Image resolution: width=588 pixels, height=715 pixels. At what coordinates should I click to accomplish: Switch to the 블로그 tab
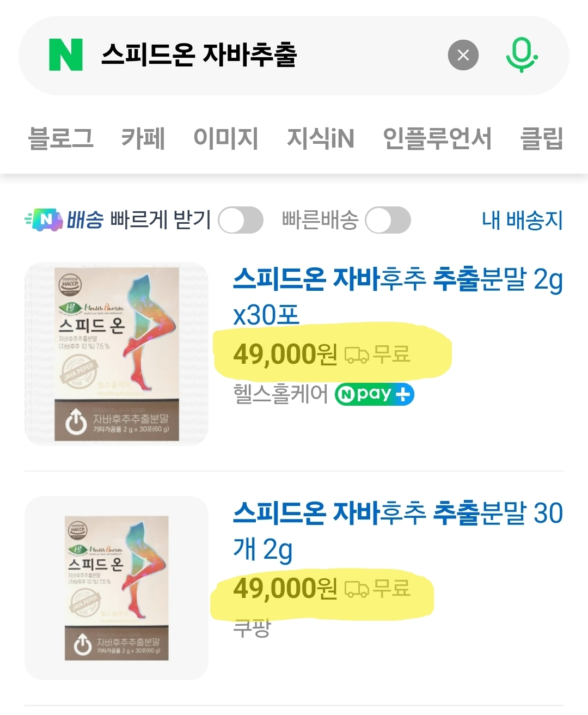click(61, 138)
